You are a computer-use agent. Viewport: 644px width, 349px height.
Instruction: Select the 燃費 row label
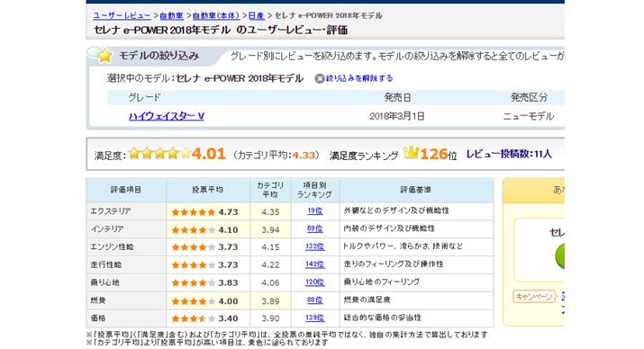point(98,300)
